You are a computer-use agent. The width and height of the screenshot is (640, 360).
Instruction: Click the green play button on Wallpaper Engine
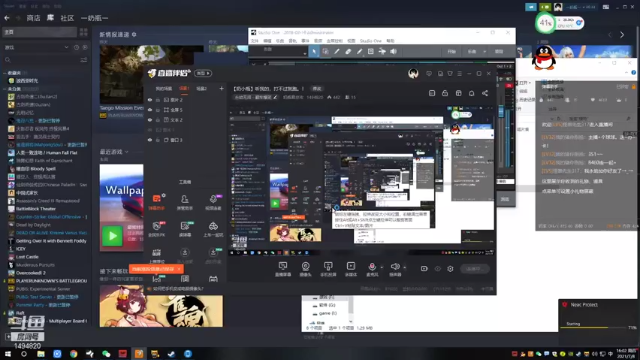pyautogui.click(x=112, y=236)
